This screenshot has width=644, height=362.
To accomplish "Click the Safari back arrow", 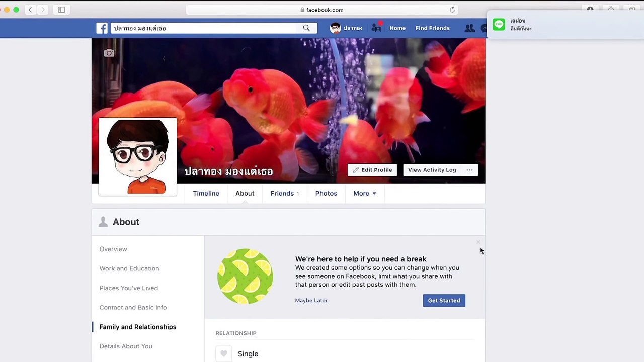I will pos(30,10).
